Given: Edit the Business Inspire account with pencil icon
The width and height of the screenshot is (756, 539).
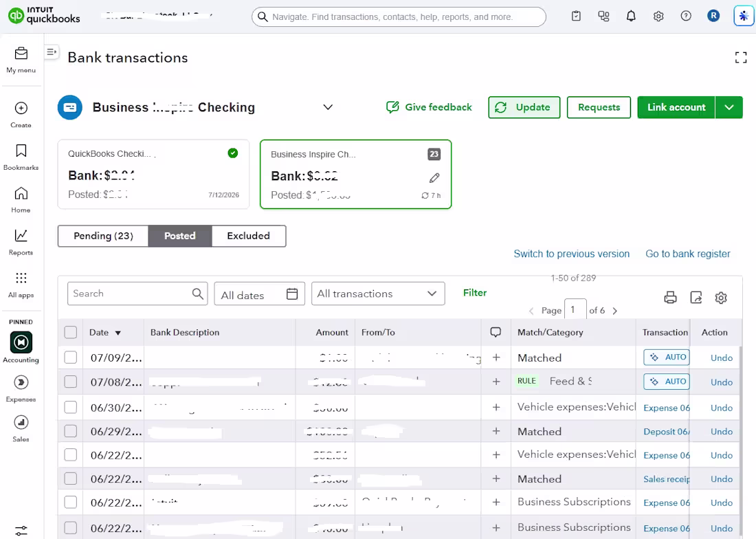Looking at the screenshot, I should [x=434, y=178].
